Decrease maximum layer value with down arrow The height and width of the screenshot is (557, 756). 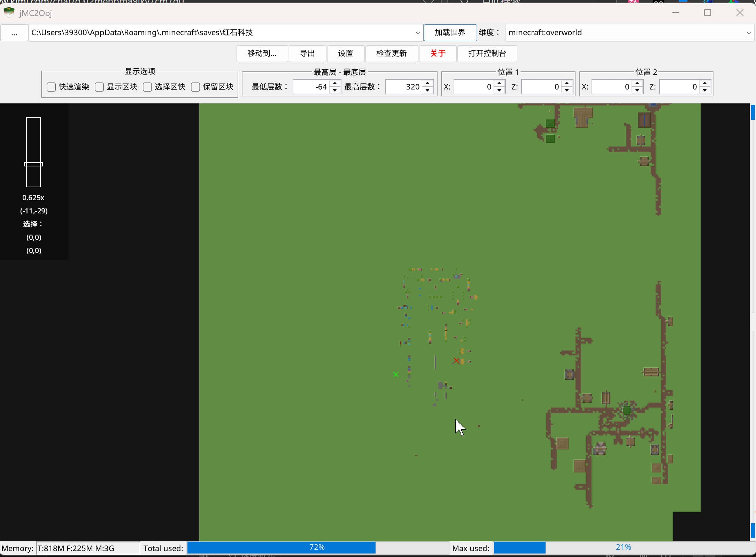pyautogui.click(x=427, y=90)
